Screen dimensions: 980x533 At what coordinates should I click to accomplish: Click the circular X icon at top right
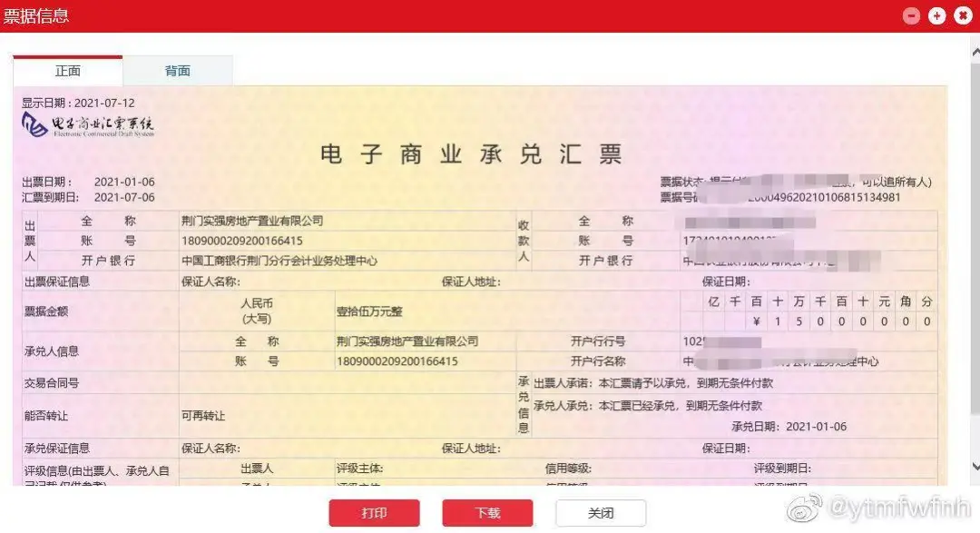(x=962, y=15)
